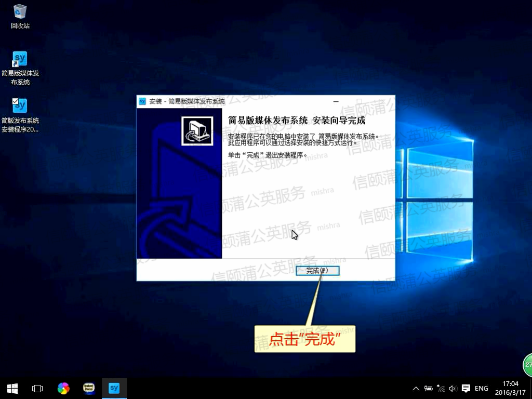Open the Windows Start menu
The image size is (532, 399).
(12, 388)
